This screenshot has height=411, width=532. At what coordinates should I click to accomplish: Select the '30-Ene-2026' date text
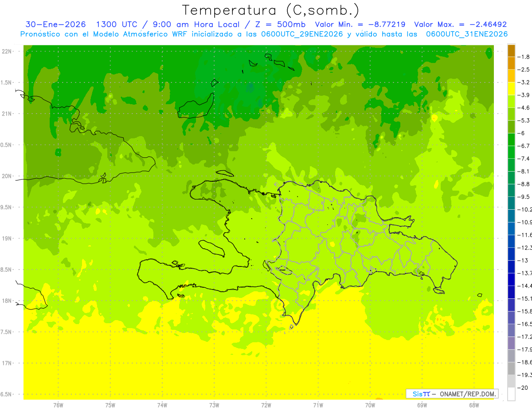(56, 24)
